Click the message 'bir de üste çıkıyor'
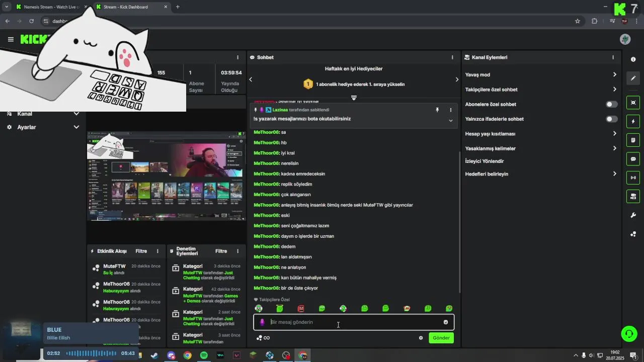 pos(299,288)
